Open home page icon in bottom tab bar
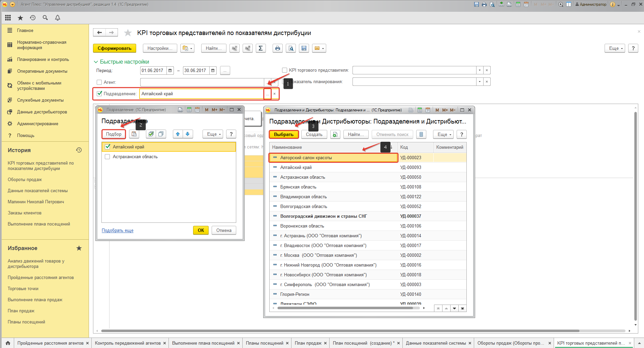The width and height of the screenshot is (644, 348). [8, 343]
